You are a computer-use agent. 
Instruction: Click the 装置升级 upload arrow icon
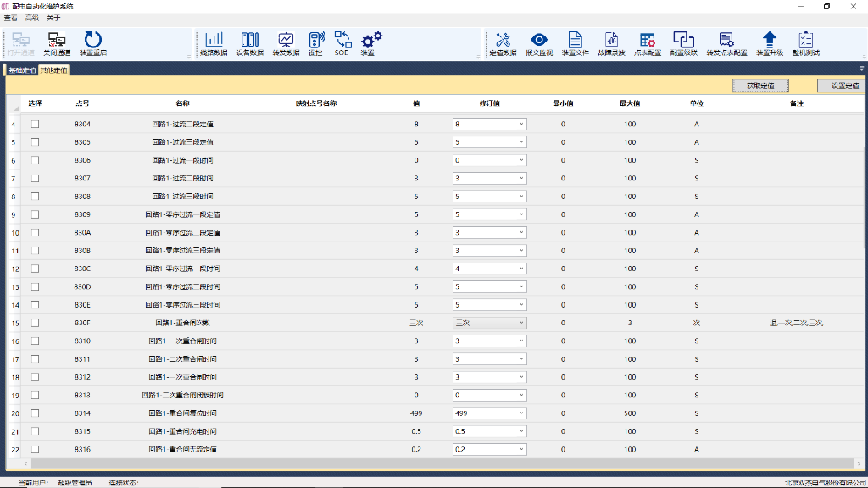click(x=769, y=40)
